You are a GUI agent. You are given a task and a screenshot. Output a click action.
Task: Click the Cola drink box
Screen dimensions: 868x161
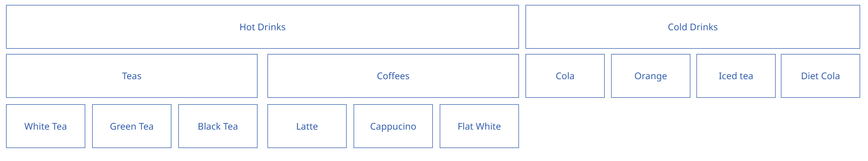click(565, 76)
